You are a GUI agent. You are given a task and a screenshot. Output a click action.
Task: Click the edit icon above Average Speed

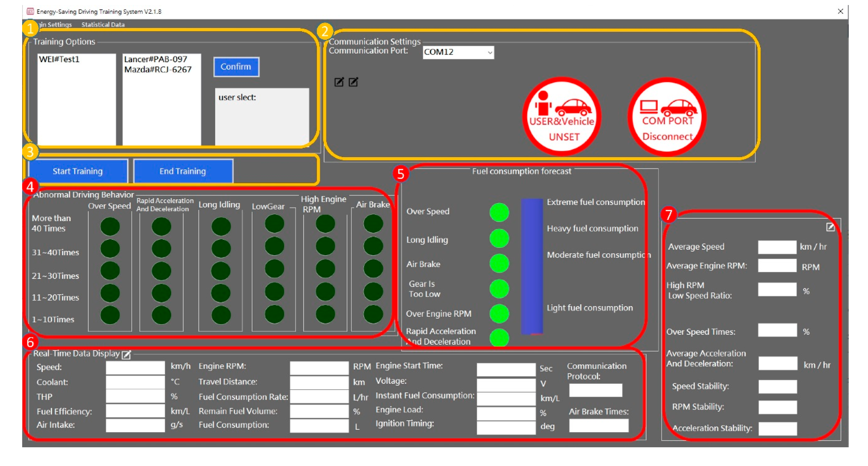tap(830, 227)
